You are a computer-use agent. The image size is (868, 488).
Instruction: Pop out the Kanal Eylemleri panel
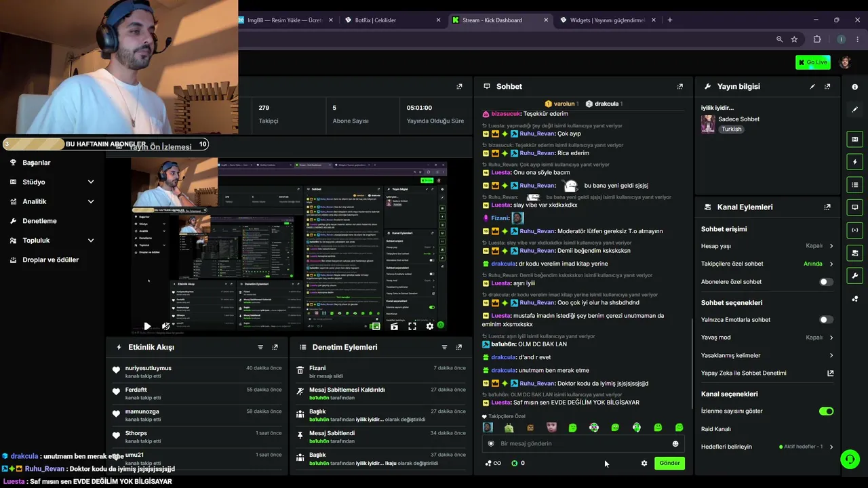click(827, 207)
